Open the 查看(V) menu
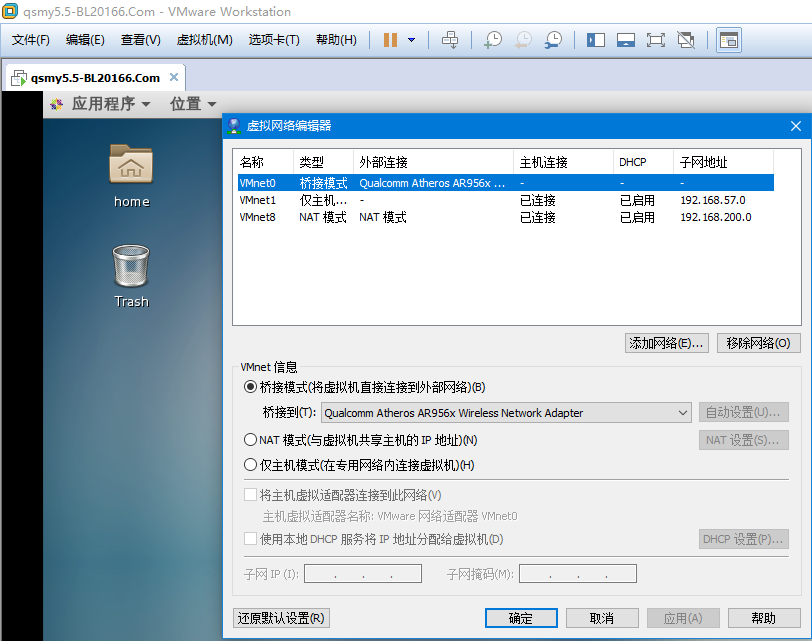This screenshot has width=812, height=641. pos(140,40)
